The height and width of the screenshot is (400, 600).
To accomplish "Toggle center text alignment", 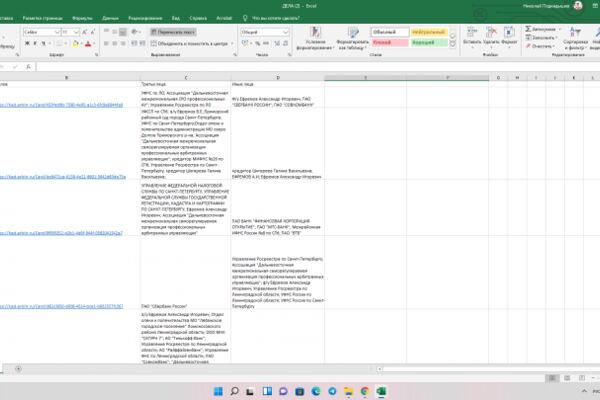I will pos(114,44).
